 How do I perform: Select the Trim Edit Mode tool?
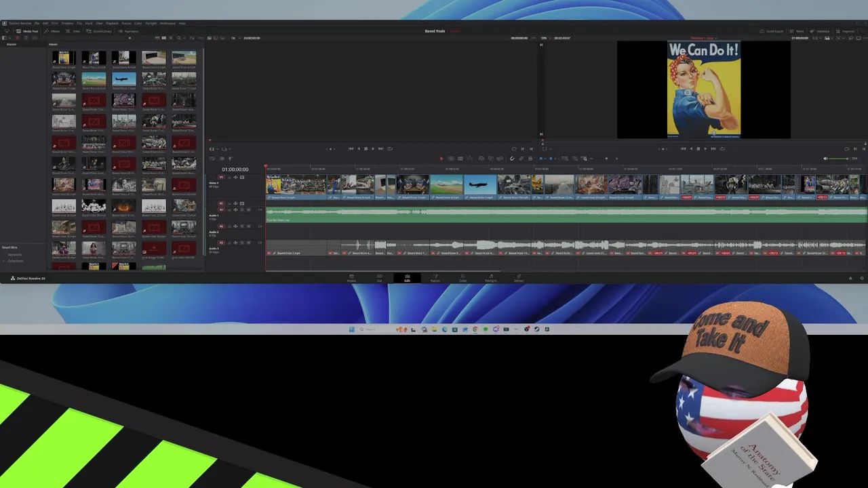point(451,159)
